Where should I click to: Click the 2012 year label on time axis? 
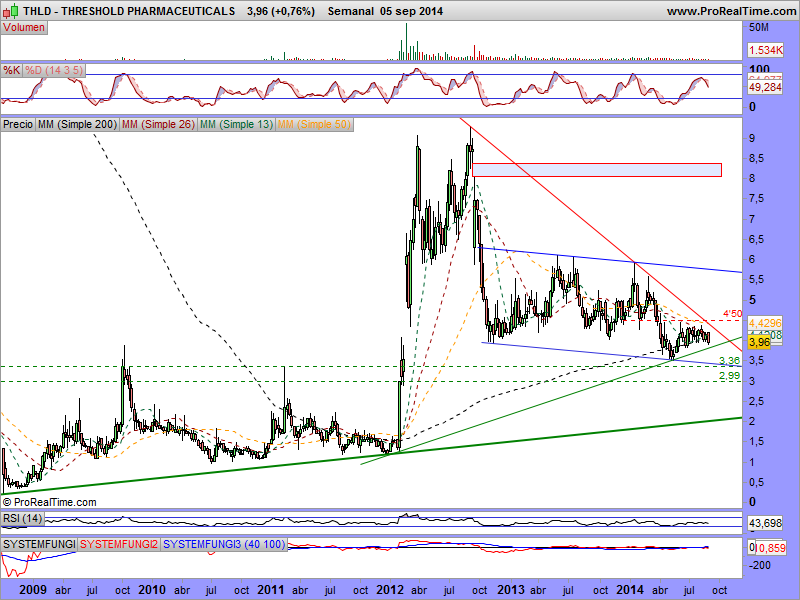(390, 590)
